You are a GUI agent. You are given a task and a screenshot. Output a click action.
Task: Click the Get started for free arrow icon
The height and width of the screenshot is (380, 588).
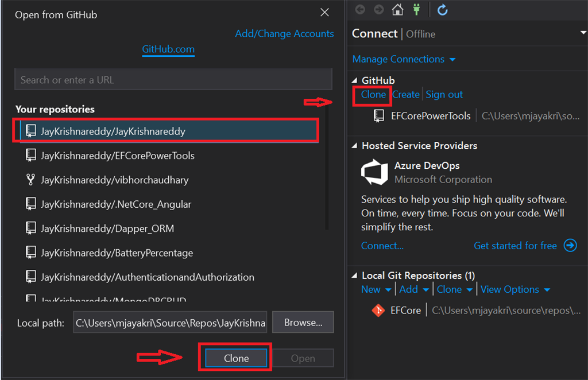pos(570,246)
